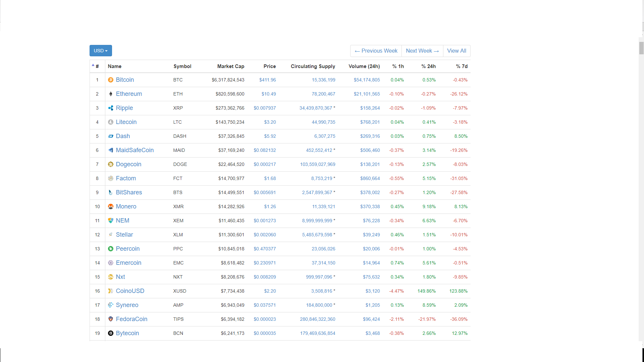644x362 pixels.
Task: Go to Previous Week snapshot
Action: pos(376,51)
